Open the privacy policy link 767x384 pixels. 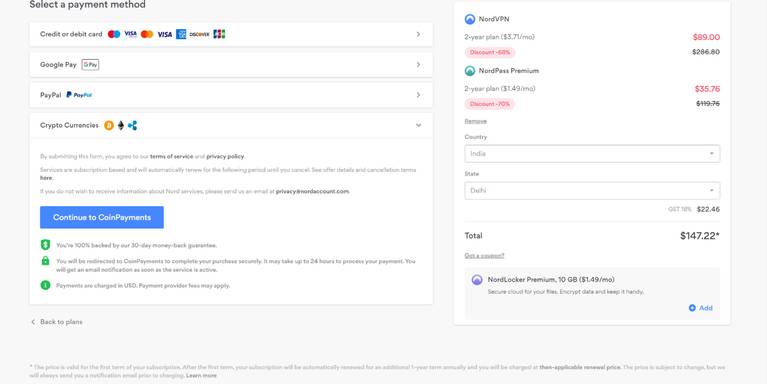pyautogui.click(x=225, y=157)
